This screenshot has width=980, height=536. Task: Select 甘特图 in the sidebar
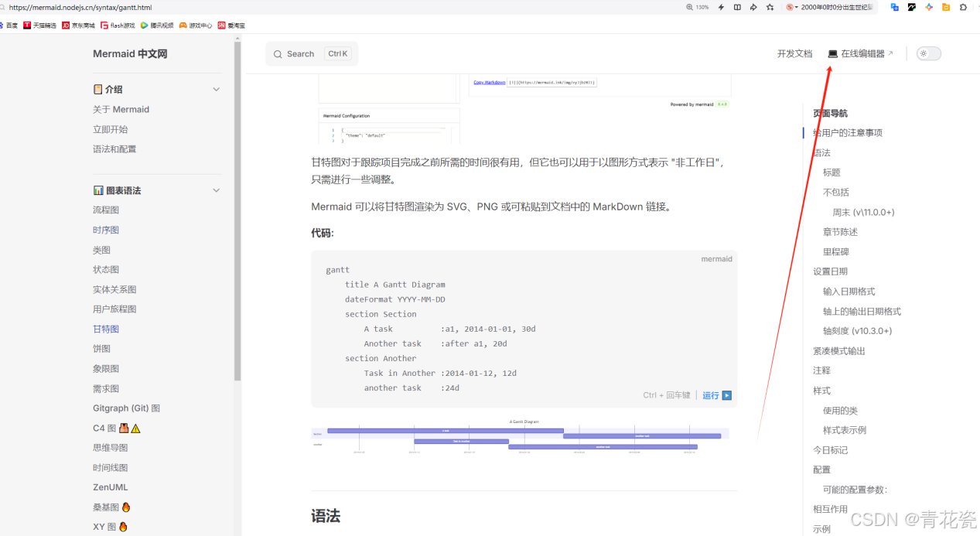106,329
